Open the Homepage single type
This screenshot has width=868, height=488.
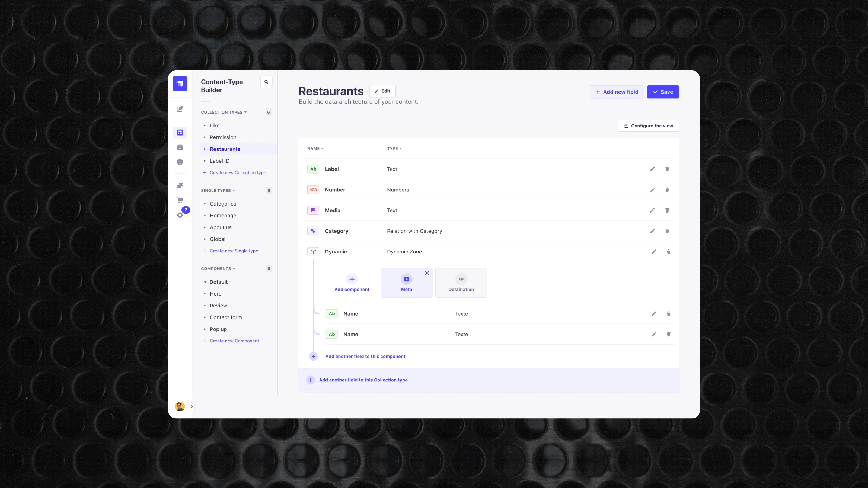click(x=223, y=216)
